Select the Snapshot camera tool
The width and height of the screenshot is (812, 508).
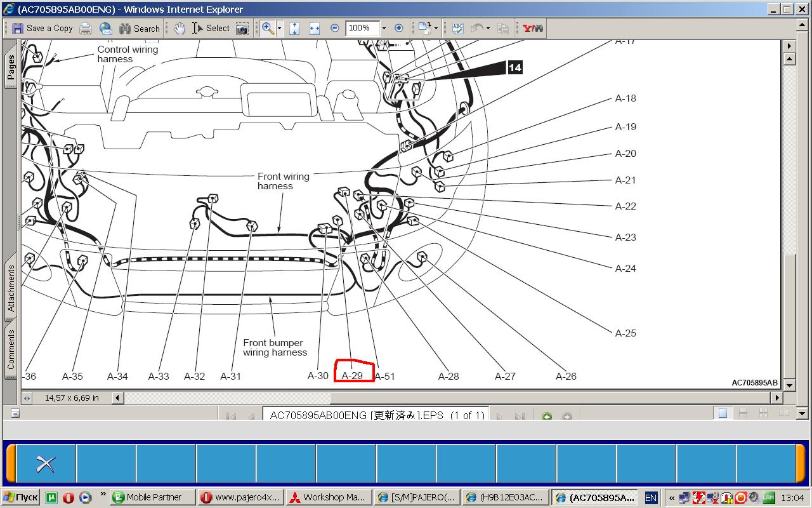pyautogui.click(x=242, y=28)
